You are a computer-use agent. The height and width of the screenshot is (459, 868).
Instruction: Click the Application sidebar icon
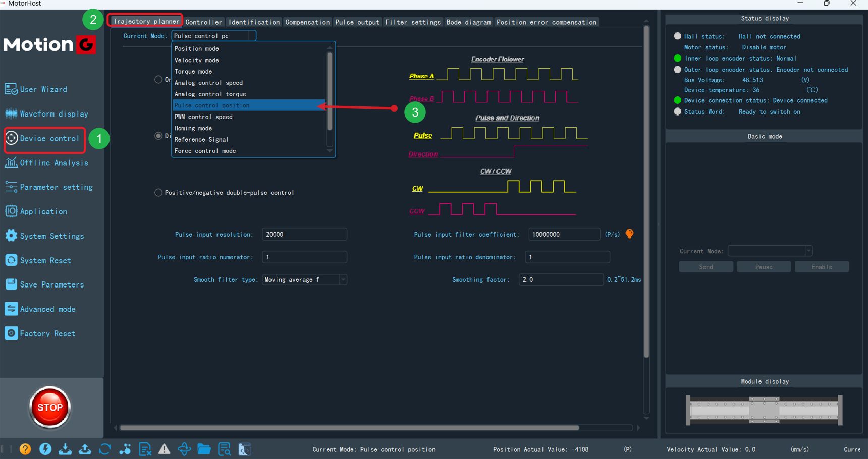coord(11,211)
